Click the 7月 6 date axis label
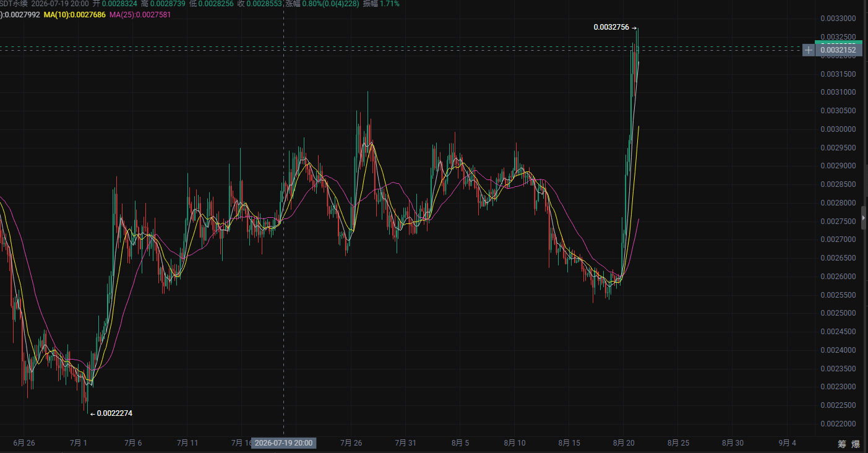The image size is (868, 453). (x=133, y=443)
